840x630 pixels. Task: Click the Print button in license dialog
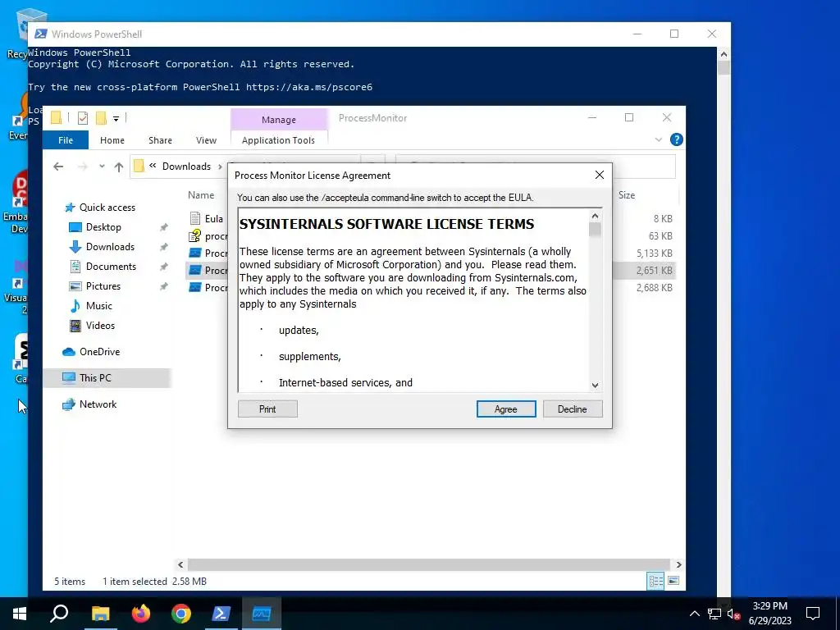pyautogui.click(x=267, y=409)
